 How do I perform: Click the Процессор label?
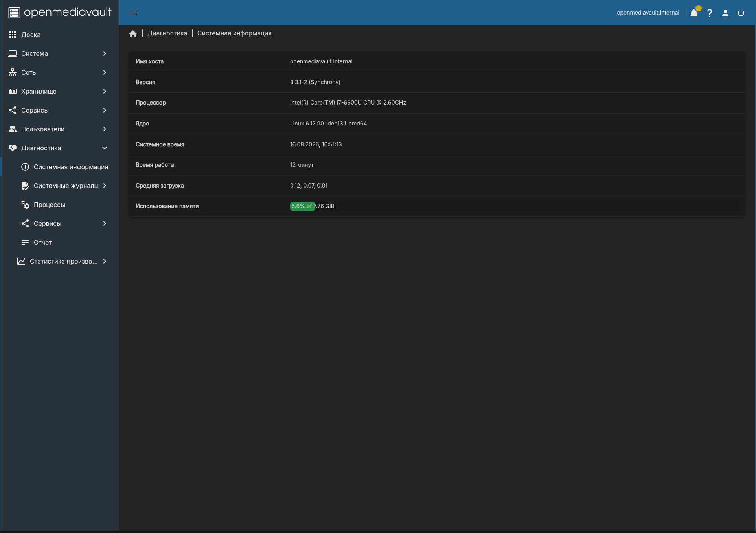151,103
